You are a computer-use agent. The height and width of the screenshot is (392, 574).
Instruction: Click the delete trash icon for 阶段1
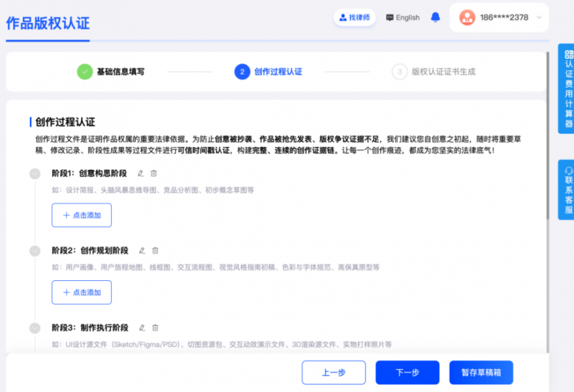(154, 173)
